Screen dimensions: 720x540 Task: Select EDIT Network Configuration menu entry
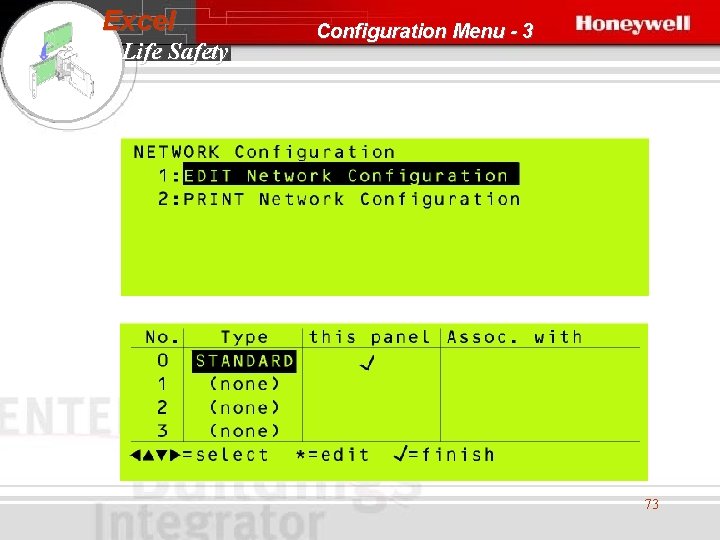coord(351,175)
